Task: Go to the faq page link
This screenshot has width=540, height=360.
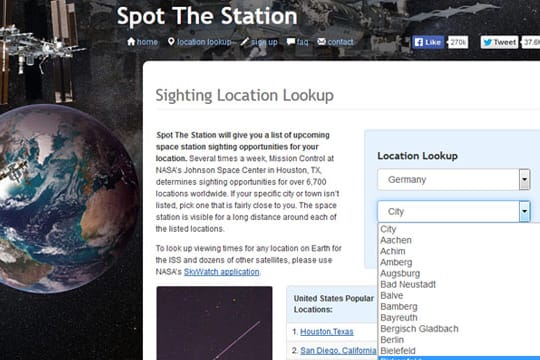Action: click(x=302, y=42)
